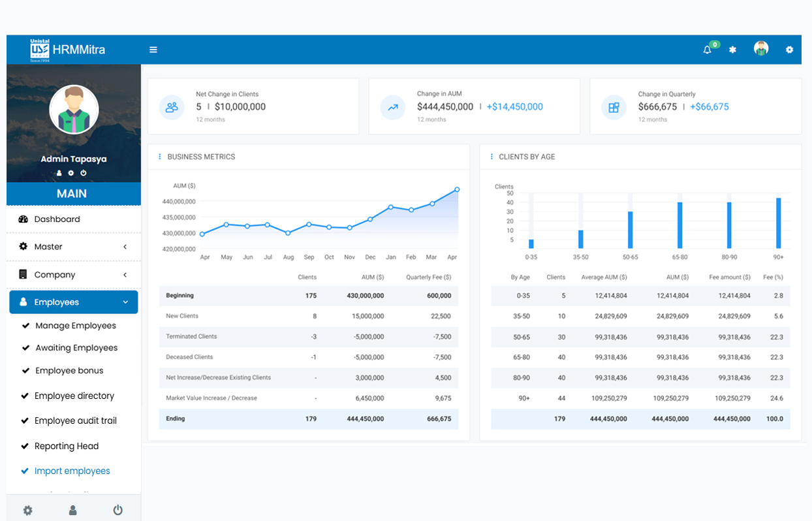Click the settings gear in top-right header
Viewport: 812px width, 521px height.
[x=789, y=50]
